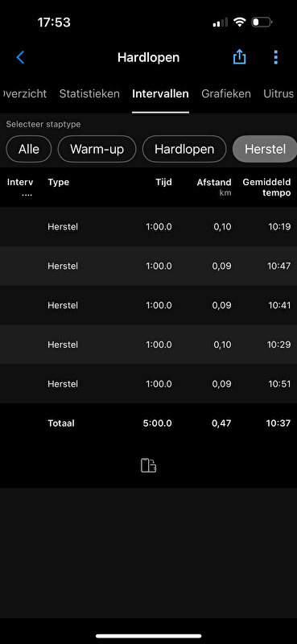Open the Overzicht tab
Screen dimensions: 297x644
(24, 93)
